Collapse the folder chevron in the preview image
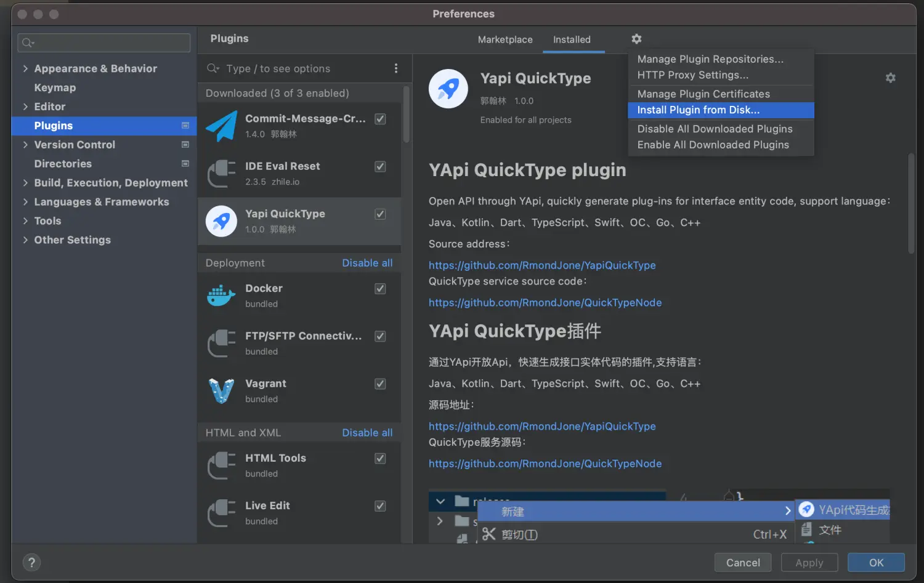 pyautogui.click(x=440, y=501)
